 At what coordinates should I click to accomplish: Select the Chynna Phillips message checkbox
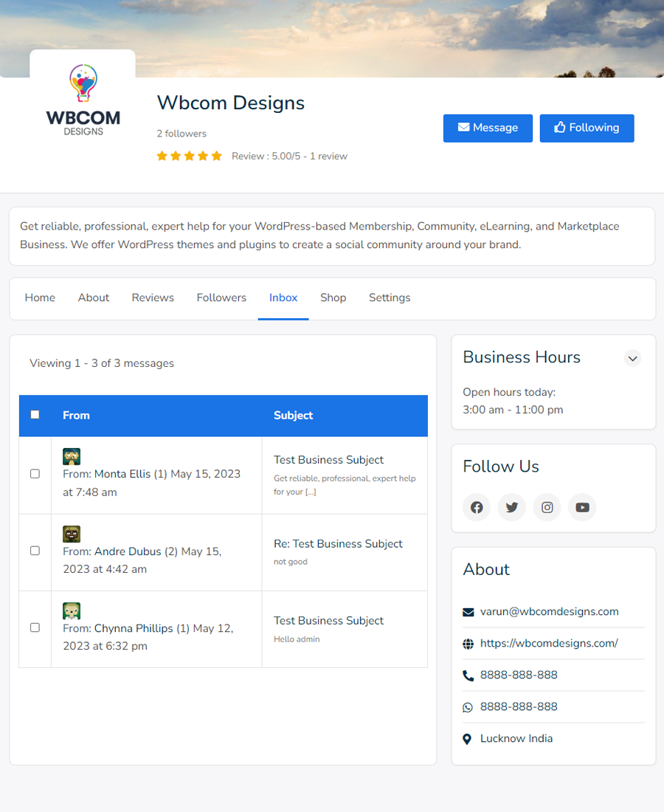[x=35, y=627]
